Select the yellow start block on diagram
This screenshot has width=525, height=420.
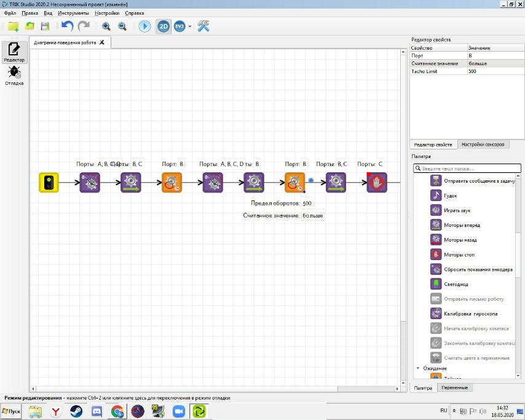coord(49,182)
